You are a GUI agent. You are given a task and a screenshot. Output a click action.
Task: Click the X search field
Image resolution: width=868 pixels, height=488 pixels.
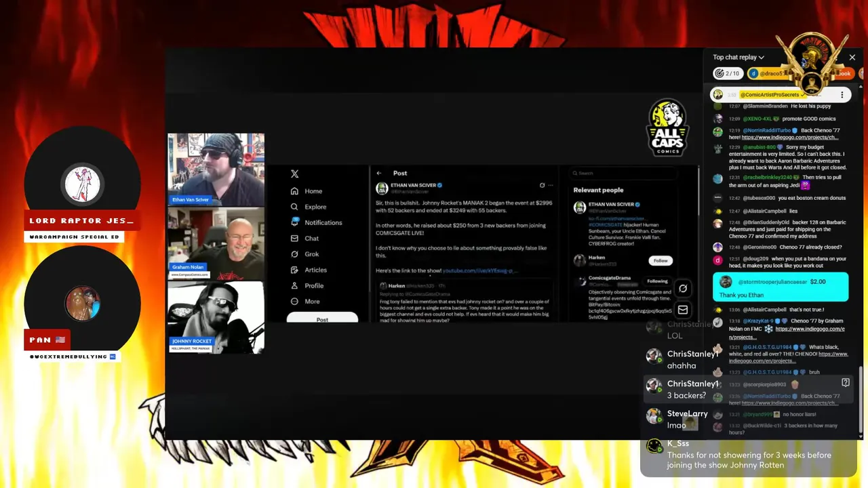[624, 174]
